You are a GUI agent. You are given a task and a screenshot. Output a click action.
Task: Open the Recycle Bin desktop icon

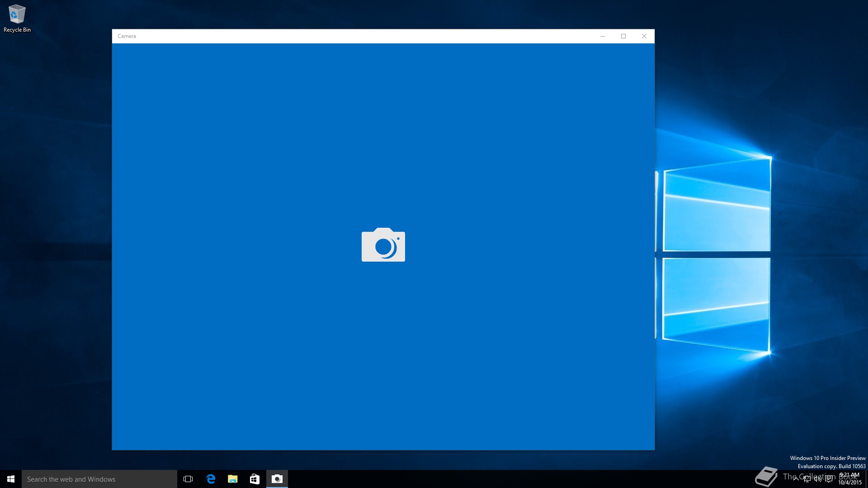(17, 14)
